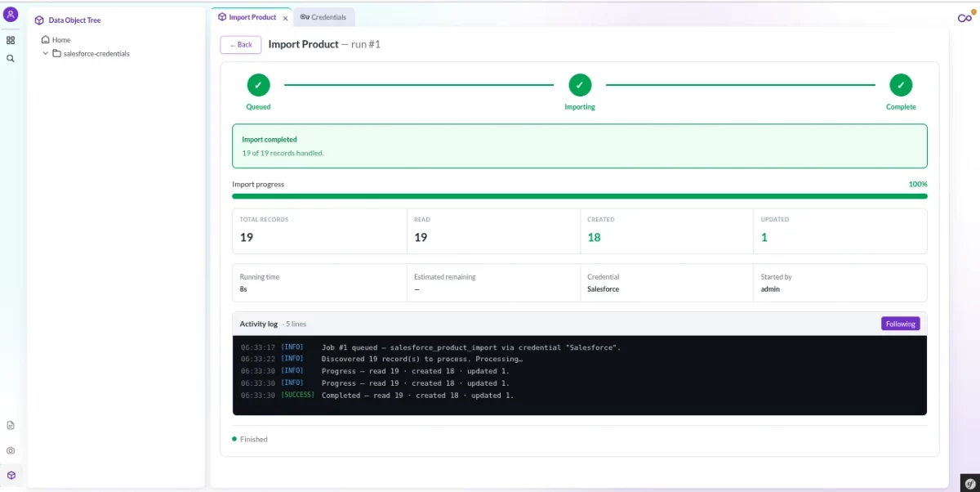
Task: Open the Symfony toolbar icon bottom right
Action: pyautogui.click(x=969, y=482)
